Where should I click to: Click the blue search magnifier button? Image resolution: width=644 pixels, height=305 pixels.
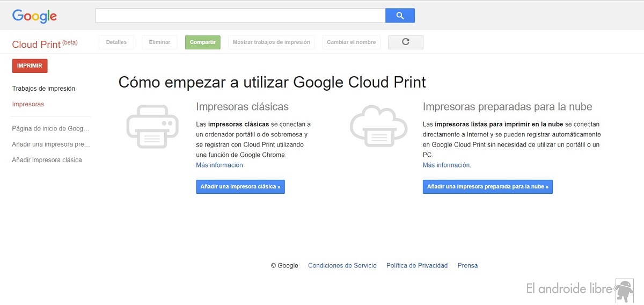pos(400,16)
